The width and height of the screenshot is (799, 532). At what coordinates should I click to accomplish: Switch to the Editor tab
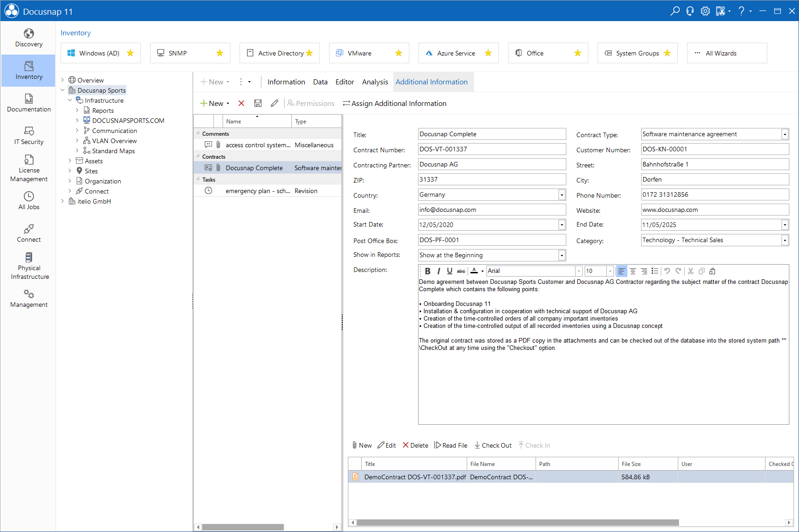(x=345, y=82)
